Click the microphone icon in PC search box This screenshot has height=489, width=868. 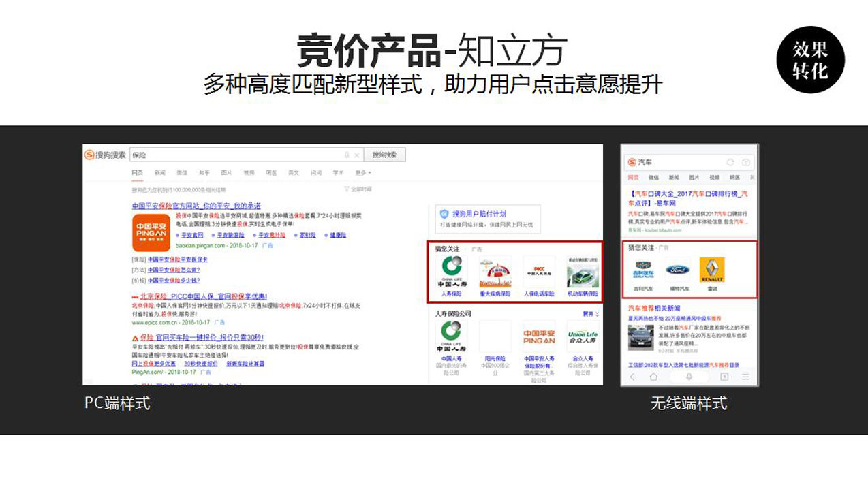(x=346, y=155)
